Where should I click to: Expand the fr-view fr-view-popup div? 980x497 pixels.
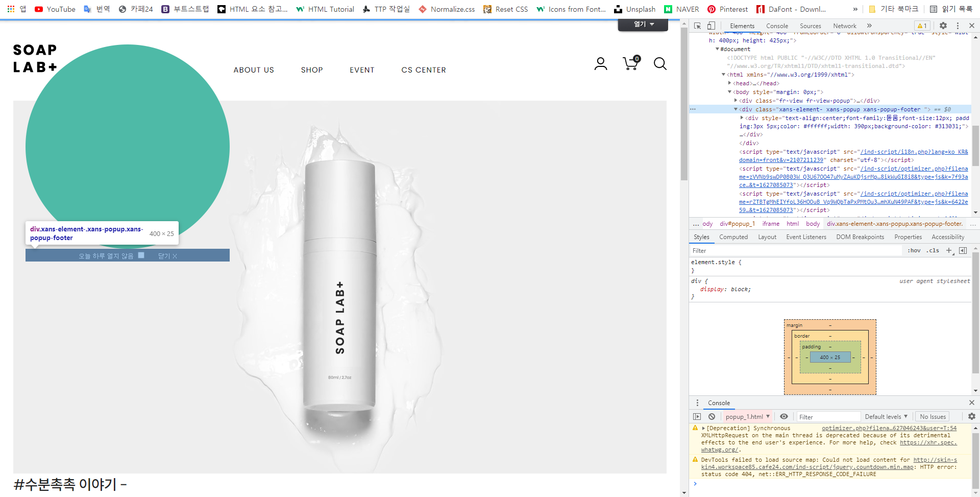tap(736, 101)
